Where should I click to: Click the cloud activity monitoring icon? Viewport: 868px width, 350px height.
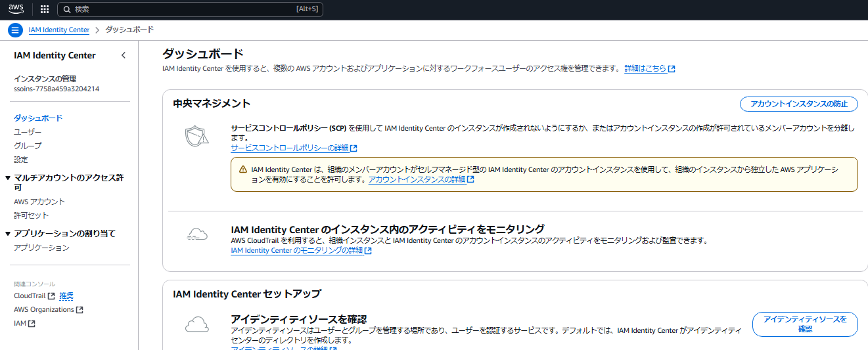tap(197, 234)
